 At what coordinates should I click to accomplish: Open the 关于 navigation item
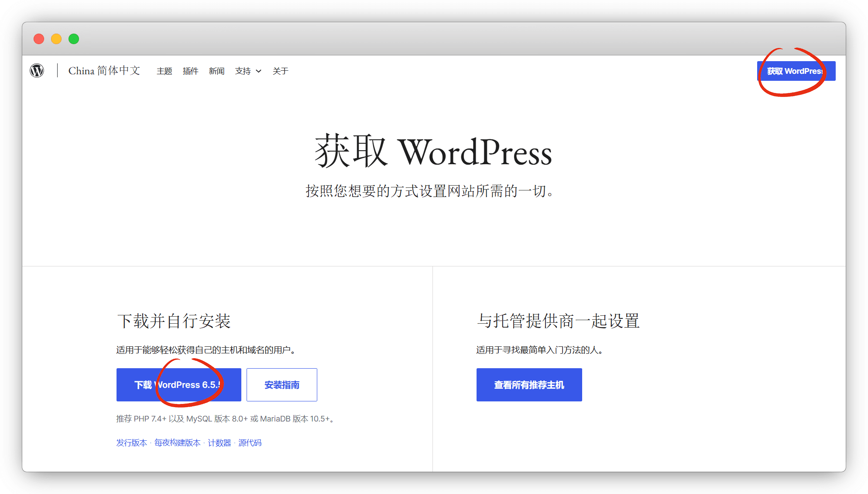[x=280, y=71]
